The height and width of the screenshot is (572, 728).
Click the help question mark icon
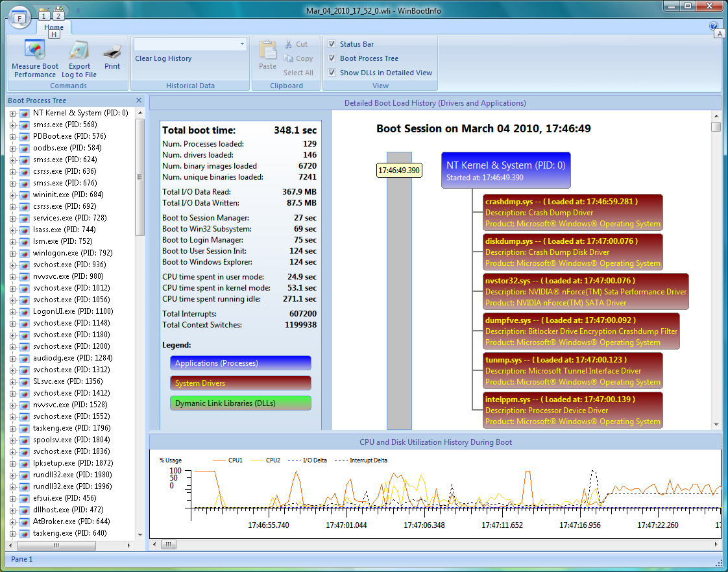(714, 26)
